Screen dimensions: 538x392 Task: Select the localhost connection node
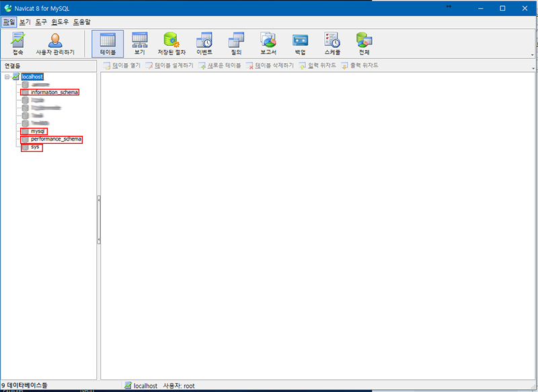tap(32, 77)
